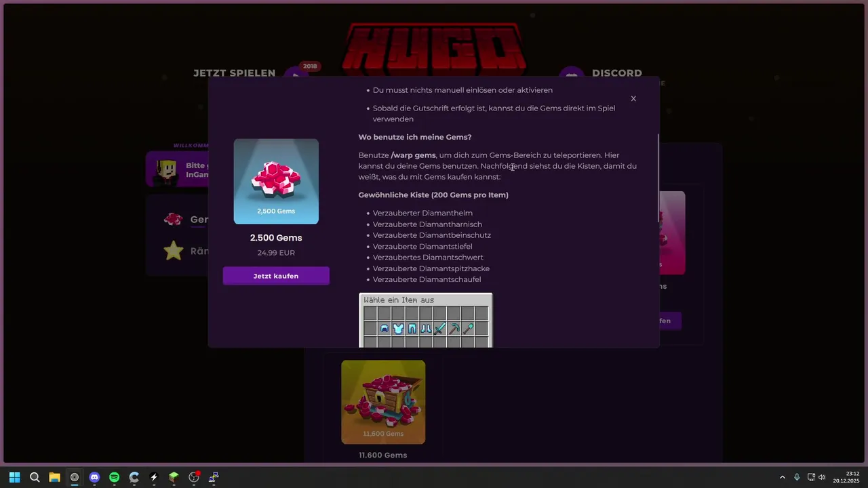This screenshot has width=868, height=488.
Task: Click the Wo benutze ich meine Gems? heading
Action: [x=415, y=137]
